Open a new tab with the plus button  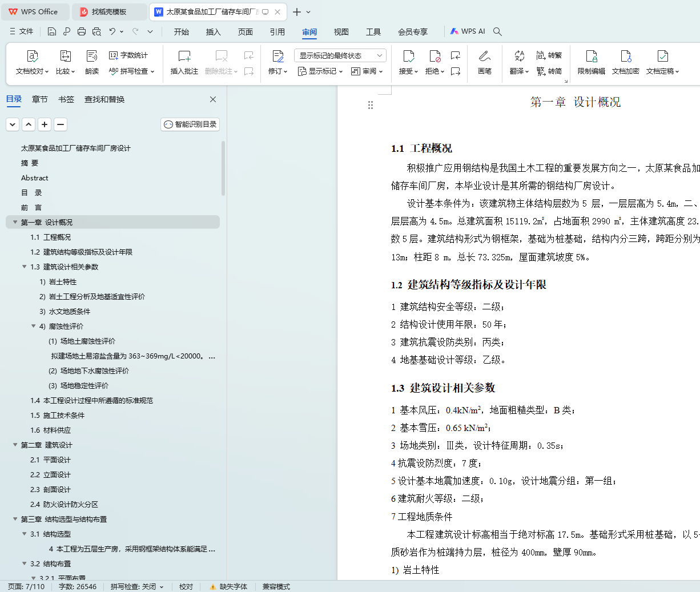coord(297,11)
